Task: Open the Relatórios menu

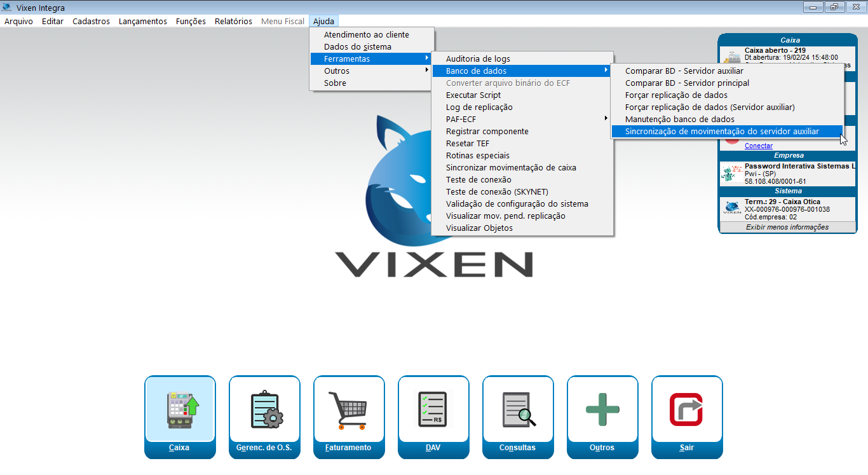Action: coord(233,22)
